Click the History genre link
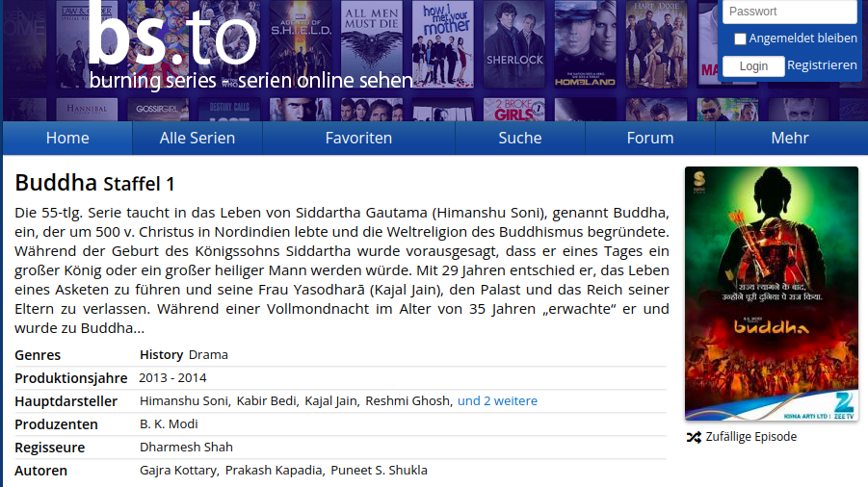Image resolution: width=868 pixels, height=487 pixels. (161, 355)
